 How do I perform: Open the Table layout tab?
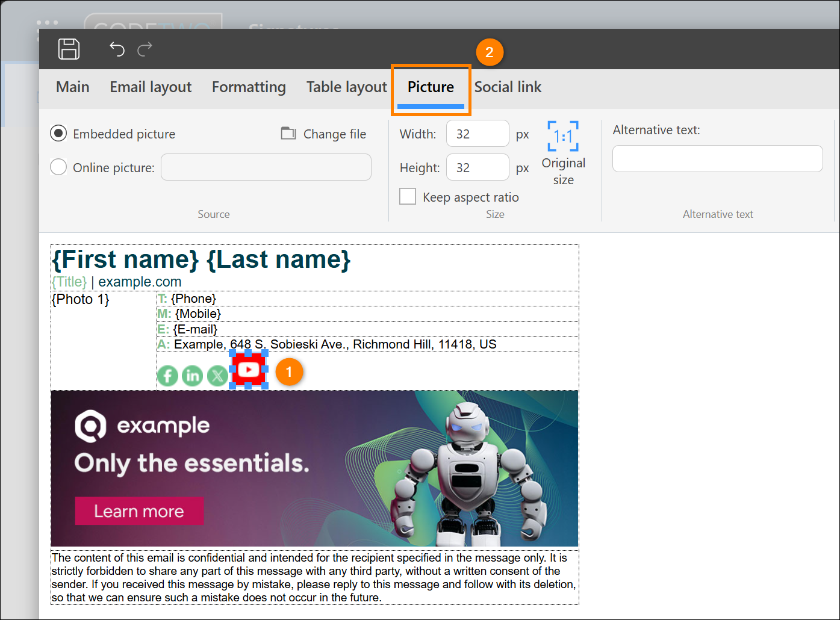coord(346,87)
